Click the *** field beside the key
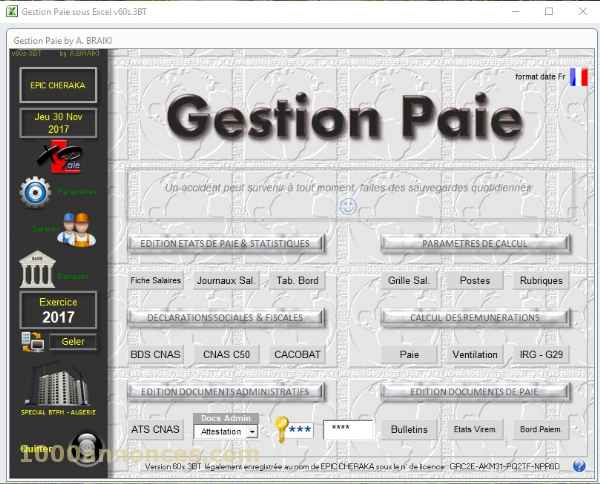This screenshot has height=484, width=600. point(300,430)
